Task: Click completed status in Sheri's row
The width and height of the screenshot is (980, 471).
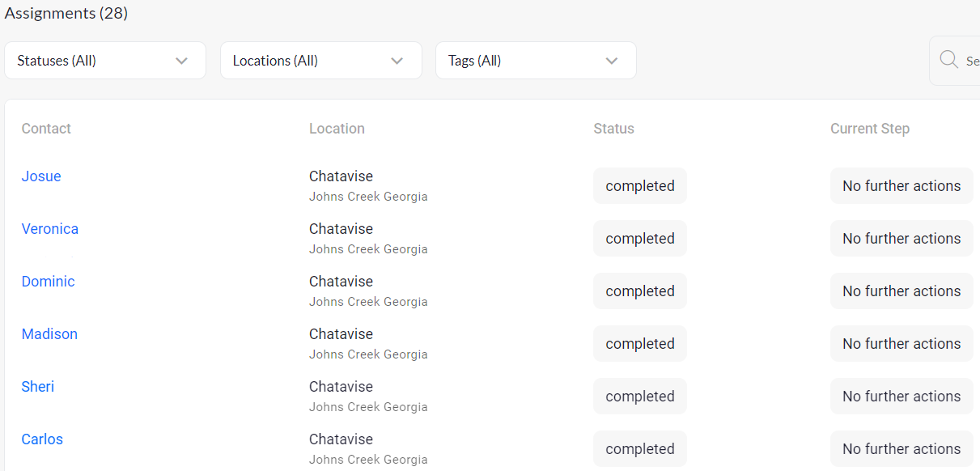Action: coord(640,397)
